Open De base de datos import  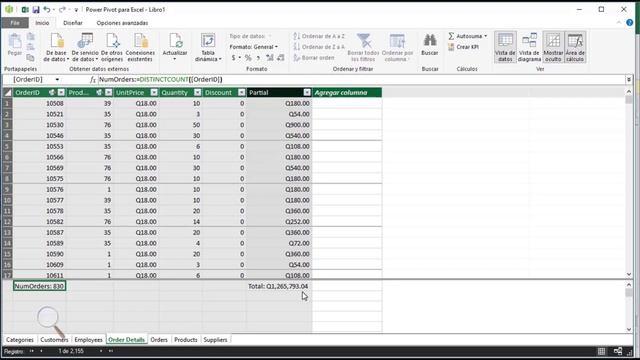click(x=56, y=47)
